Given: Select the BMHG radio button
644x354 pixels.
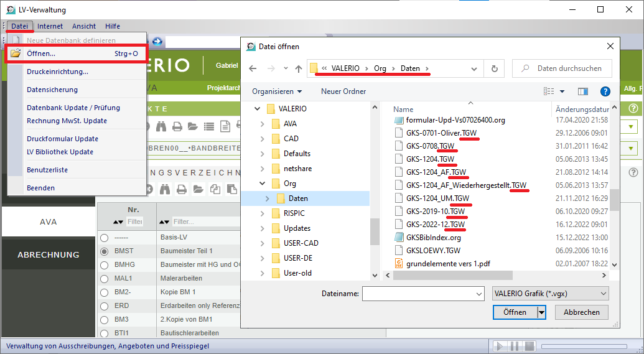Looking at the screenshot, I should pos(104,265).
